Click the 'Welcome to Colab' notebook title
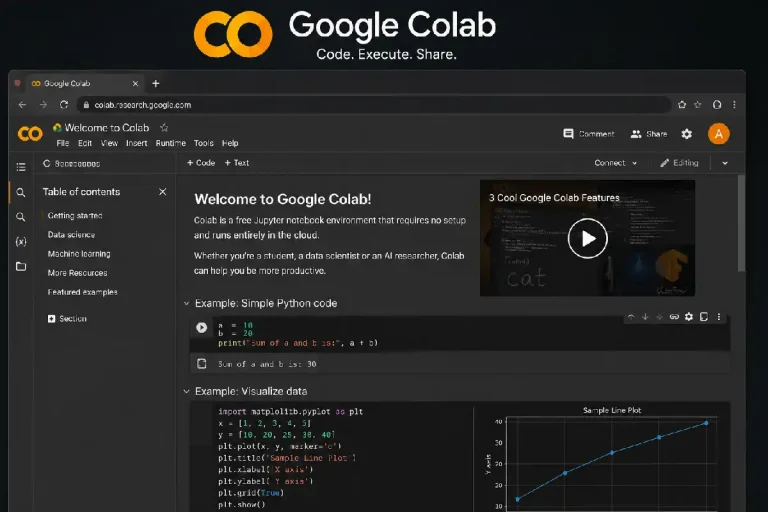The width and height of the screenshot is (768, 512). coord(107,128)
